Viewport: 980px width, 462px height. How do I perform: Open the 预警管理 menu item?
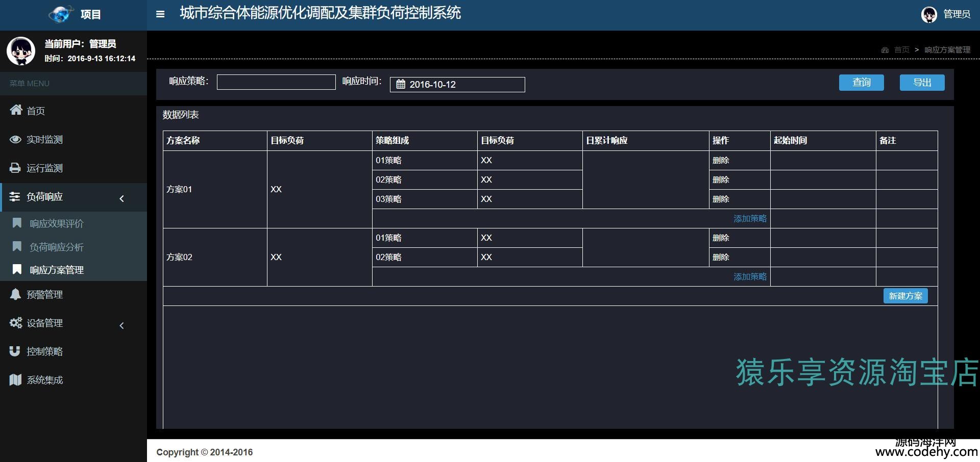(73, 294)
